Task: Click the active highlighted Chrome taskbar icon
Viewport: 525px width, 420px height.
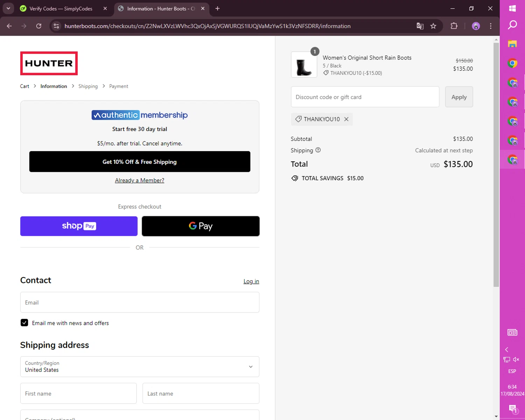Action: (x=512, y=160)
